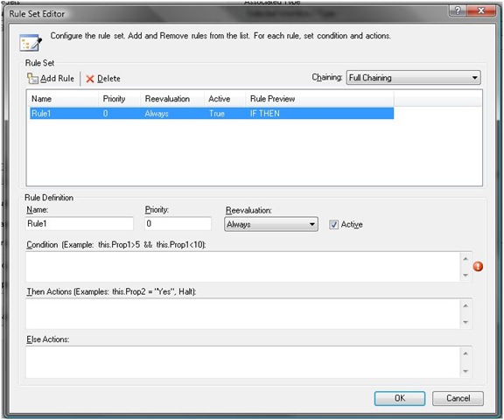Click into the rule Name field
The height and width of the screenshot is (420, 504).
click(80, 224)
